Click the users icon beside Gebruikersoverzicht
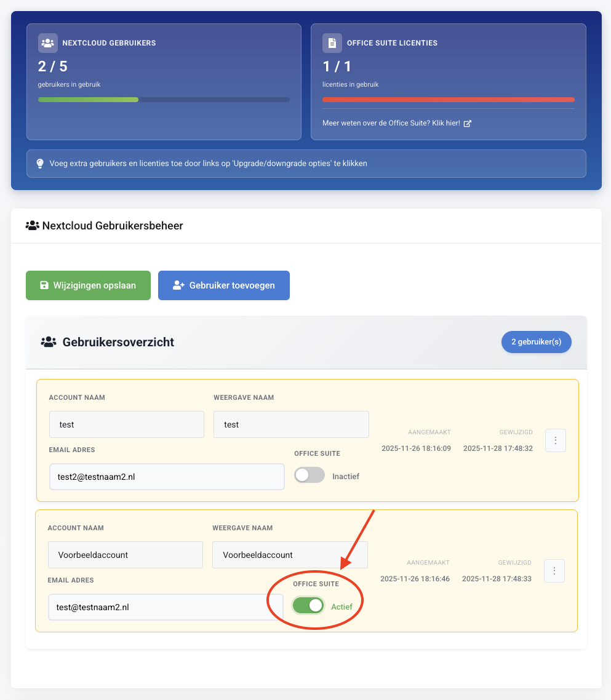611x700 pixels. click(48, 342)
